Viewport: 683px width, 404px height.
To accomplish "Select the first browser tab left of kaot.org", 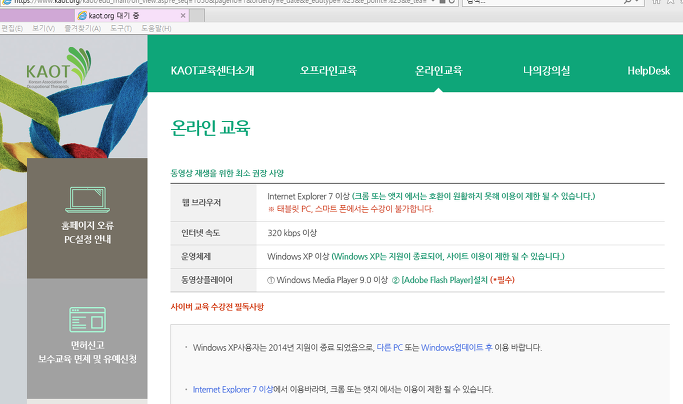I will (37, 15).
